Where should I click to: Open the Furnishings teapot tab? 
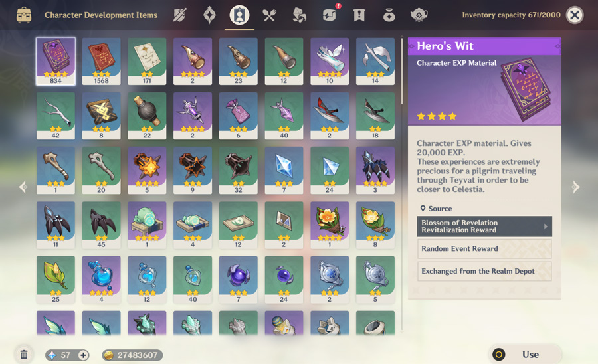coord(419,15)
